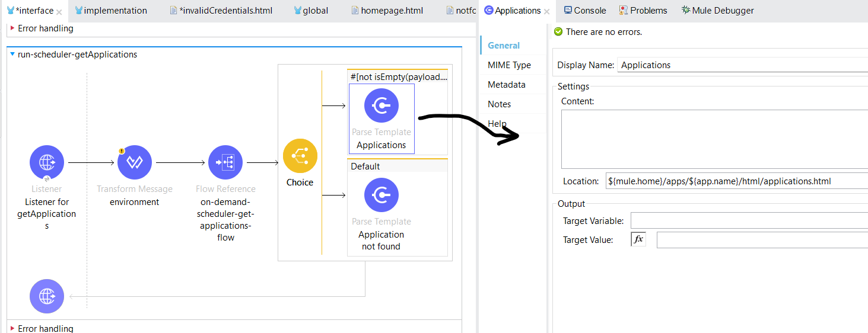Viewport: 868px width, 333px height.
Task: Close the interface editor tab
Action: click(x=59, y=11)
